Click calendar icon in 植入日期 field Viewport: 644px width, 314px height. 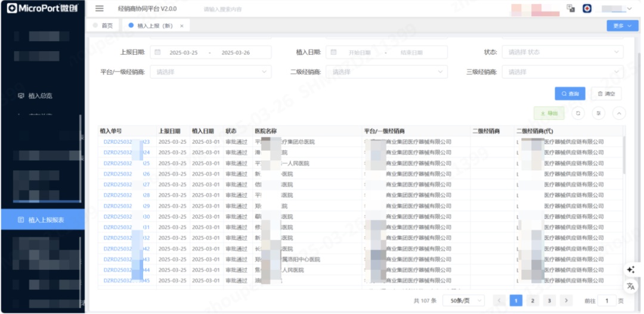334,52
